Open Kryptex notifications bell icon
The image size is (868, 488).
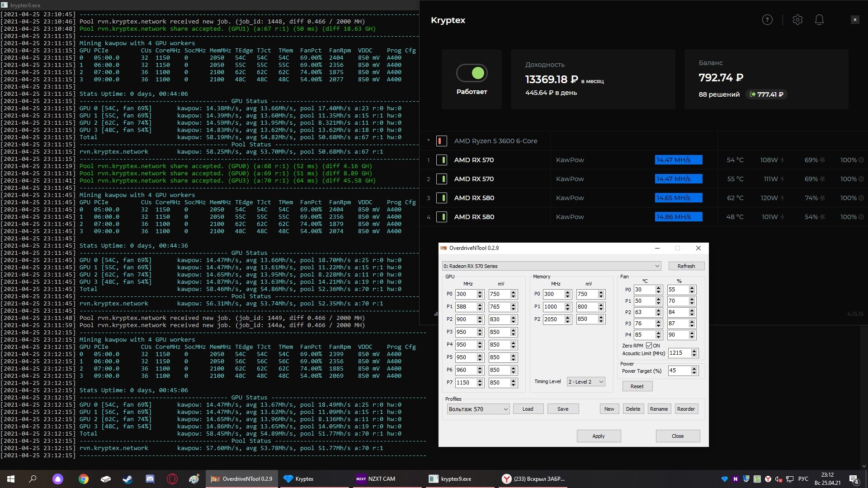point(819,20)
